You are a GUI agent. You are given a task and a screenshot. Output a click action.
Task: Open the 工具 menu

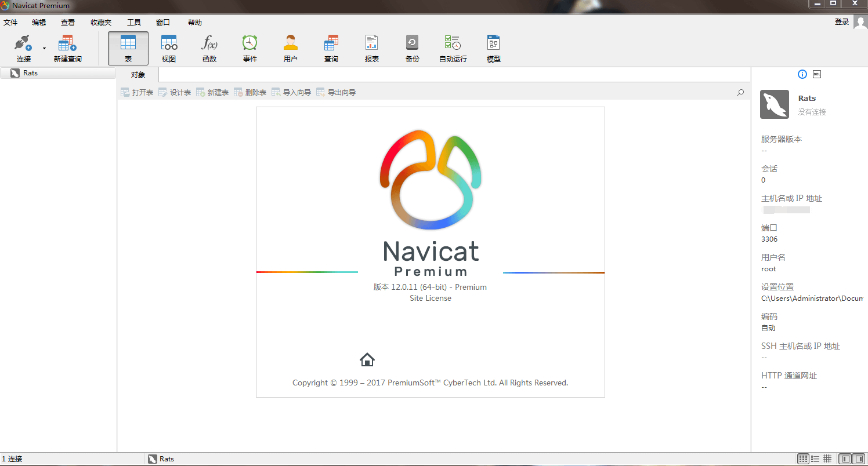point(134,23)
